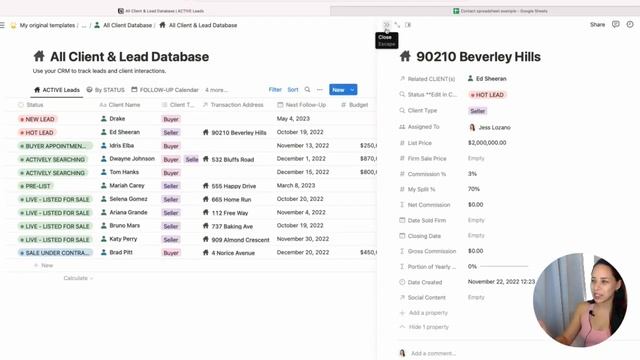The height and width of the screenshot is (360, 640).
Task: Click HOT LEAD tag in side panel
Action: (x=487, y=95)
